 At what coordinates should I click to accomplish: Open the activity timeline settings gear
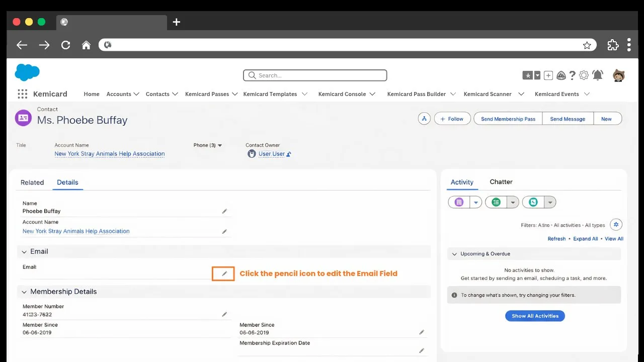point(616,225)
